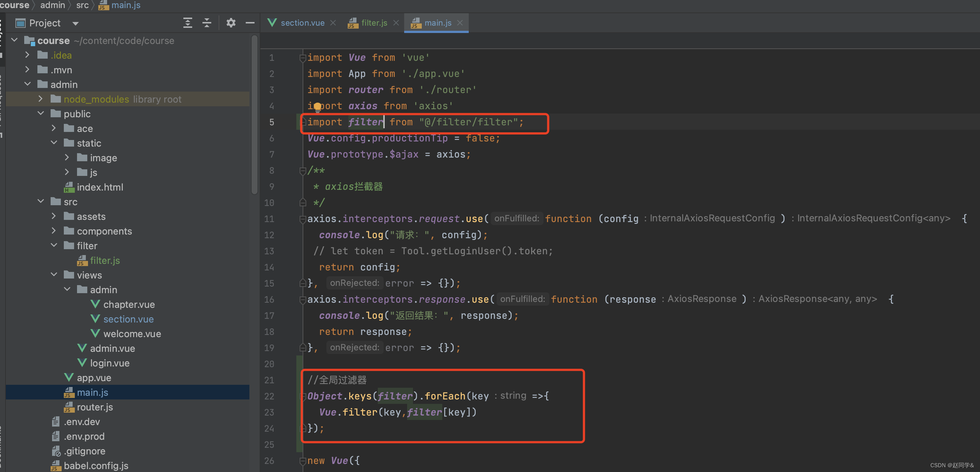Close the section.vue editor tab
This screenshot has width=980, height=472.
point(333,23)
